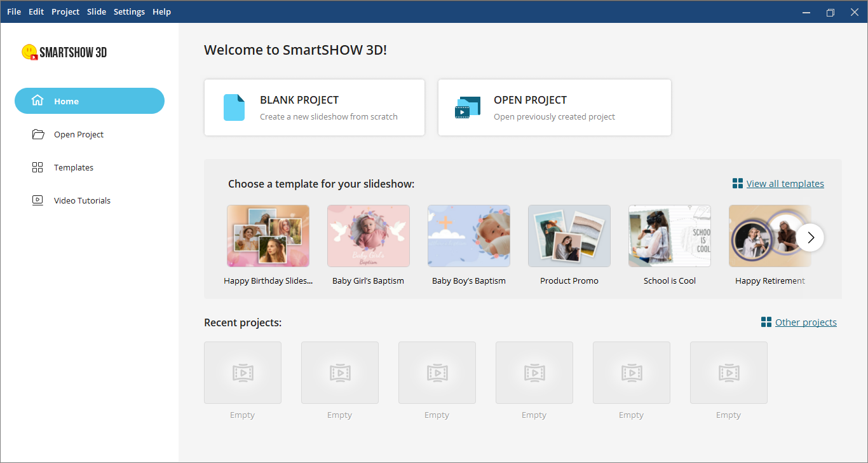Click the Open Project folder icon in the sidebar
This screenshot has width=868, height=463.
(x=37, y=134)
